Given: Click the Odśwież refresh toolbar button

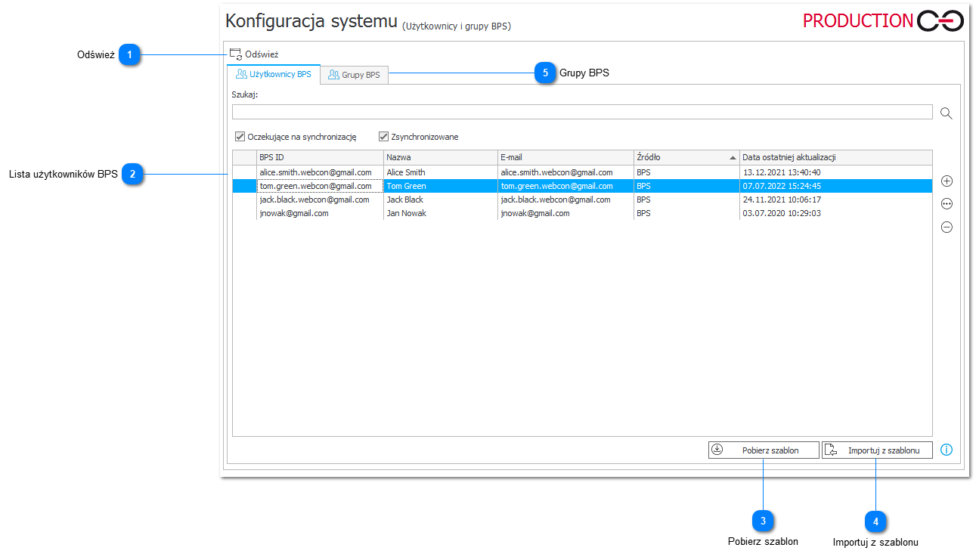Looking at the screenshot, I should click(x=254, y=54).
